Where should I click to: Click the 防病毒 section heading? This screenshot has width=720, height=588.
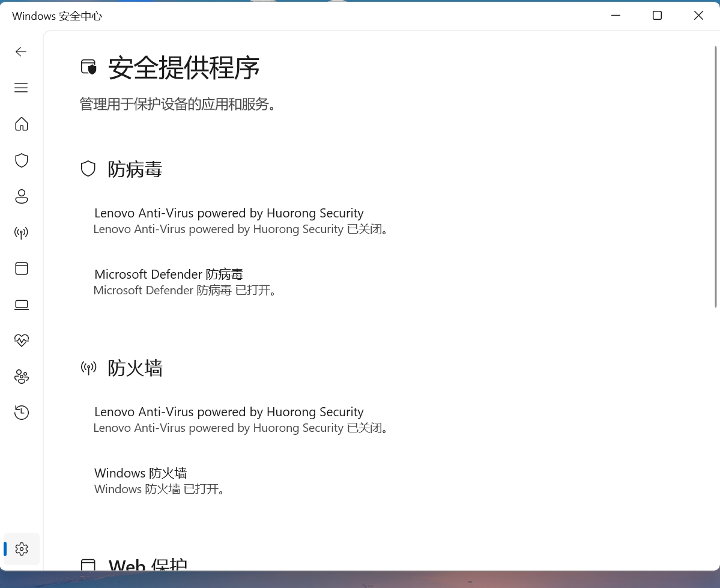coord(135,169)
